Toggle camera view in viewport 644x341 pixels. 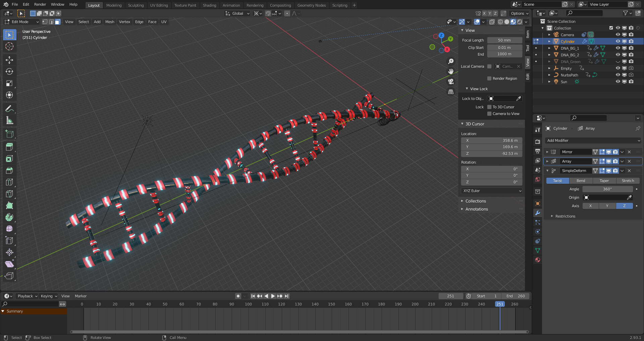(x=451, y=81)
